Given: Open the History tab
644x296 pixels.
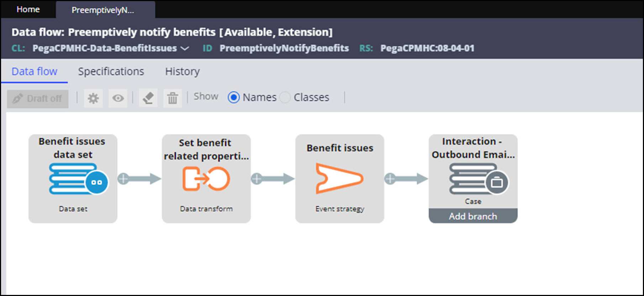Looking at the screenshot, I should point(182,71).
